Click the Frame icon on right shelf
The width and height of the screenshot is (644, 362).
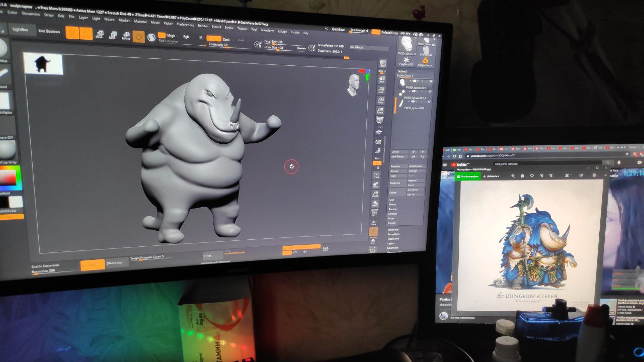click(x=376, y=174)
